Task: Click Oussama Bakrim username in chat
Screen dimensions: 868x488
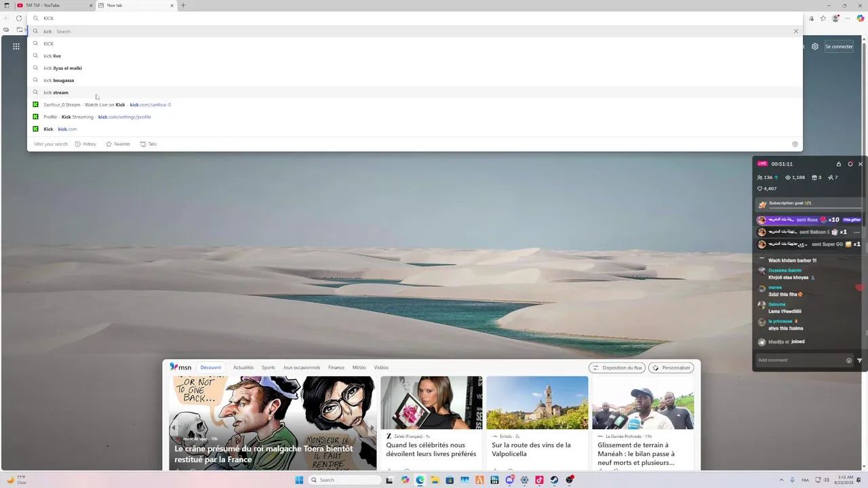Action: pos(785,270)
